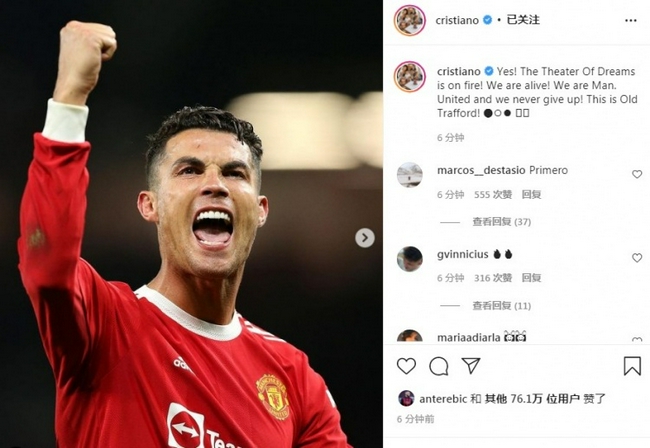The width and height of the screenshot is (650, 448).
Task: Expand the 11 replies to gvinnicius
Action: (502, 306)
